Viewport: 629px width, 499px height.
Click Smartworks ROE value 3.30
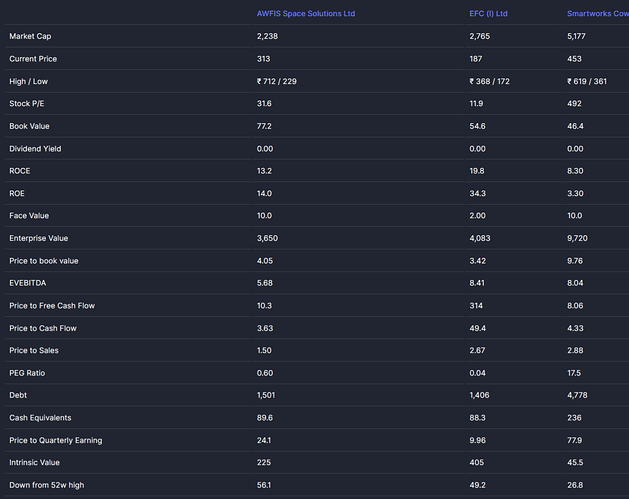[x=575, y=193]
